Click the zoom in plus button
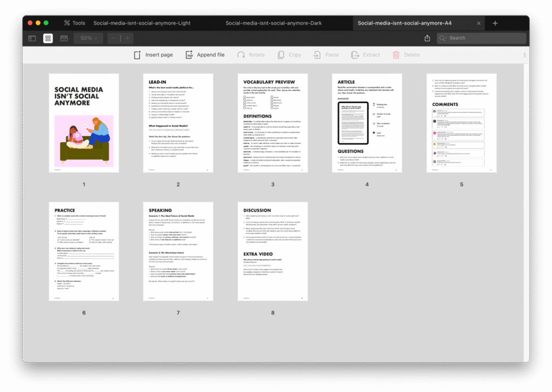Image resolution: width=552 pixels, height=392 pixels. click(x=128, y=38)
